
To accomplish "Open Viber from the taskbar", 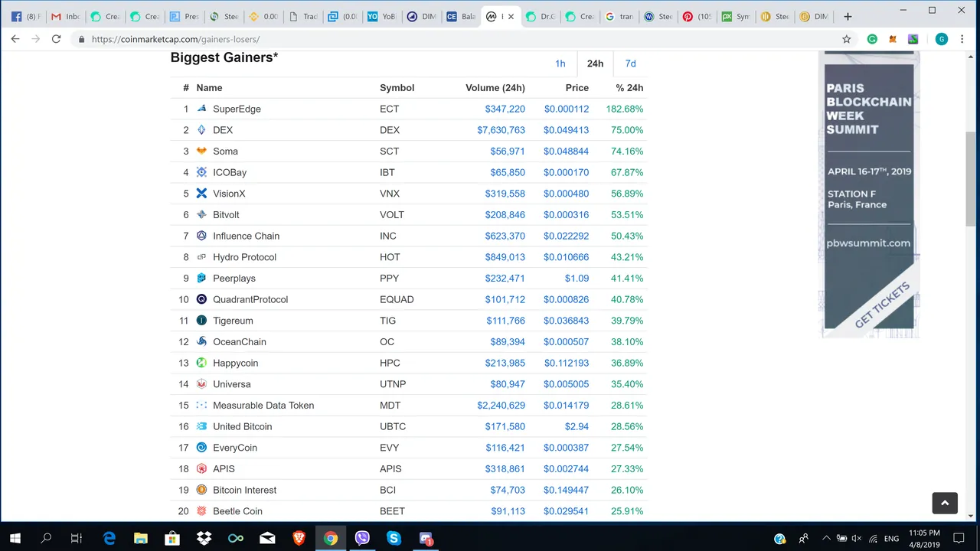I will coord(362,539).
